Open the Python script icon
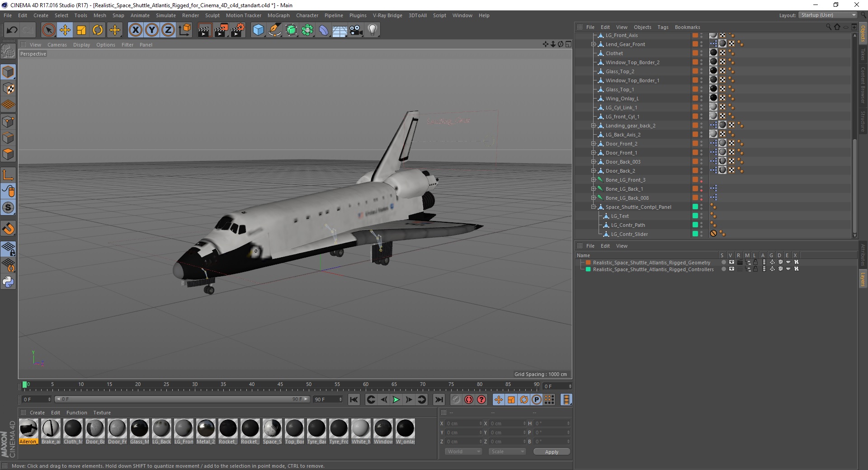The width and height of the screenshot is (868, 470). (8, 282)
